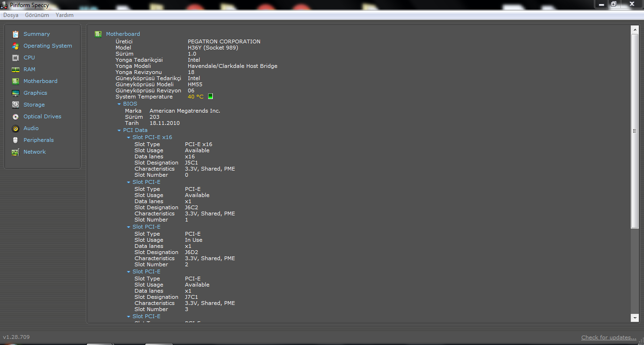Viewport: 644px width, 345px height.
Task: Show the CPU information page
Action: coord(29,57)
